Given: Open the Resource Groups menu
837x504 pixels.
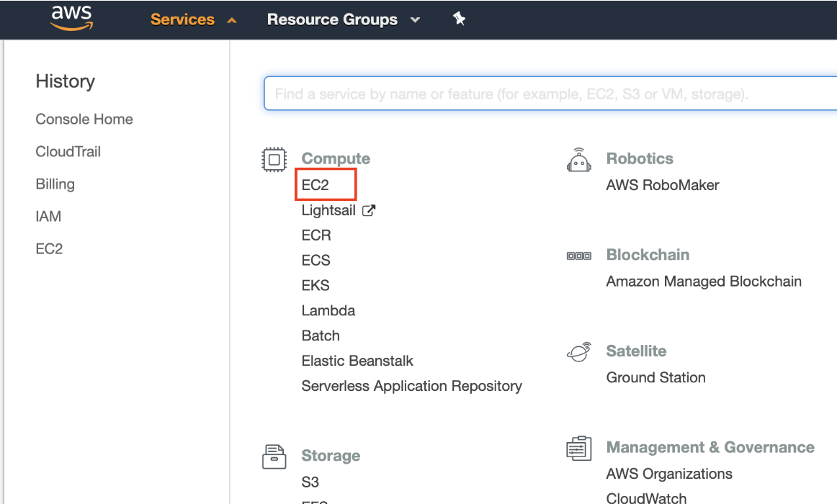Looking at the screenshot, I should pyautogui.click(x=332, y=19).
